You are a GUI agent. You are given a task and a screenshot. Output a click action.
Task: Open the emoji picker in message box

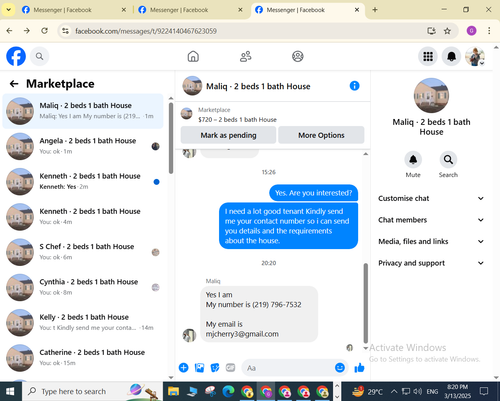(x=340, y=368)
